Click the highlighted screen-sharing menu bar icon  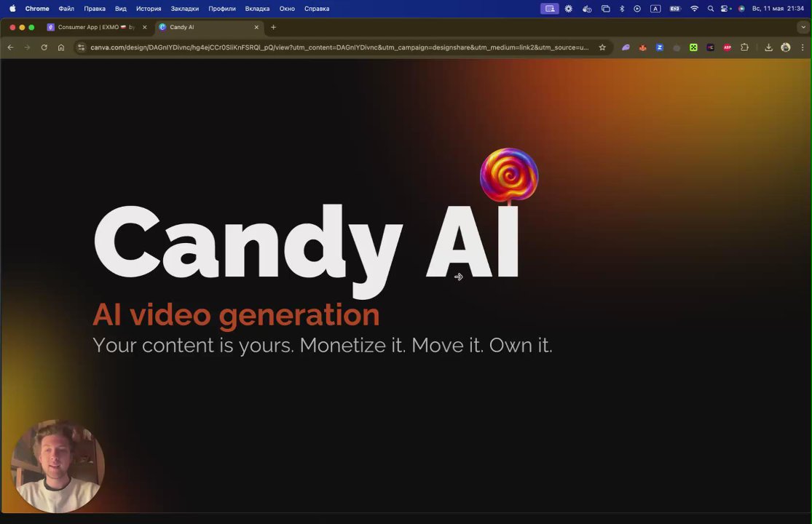[x=549, y=8]
